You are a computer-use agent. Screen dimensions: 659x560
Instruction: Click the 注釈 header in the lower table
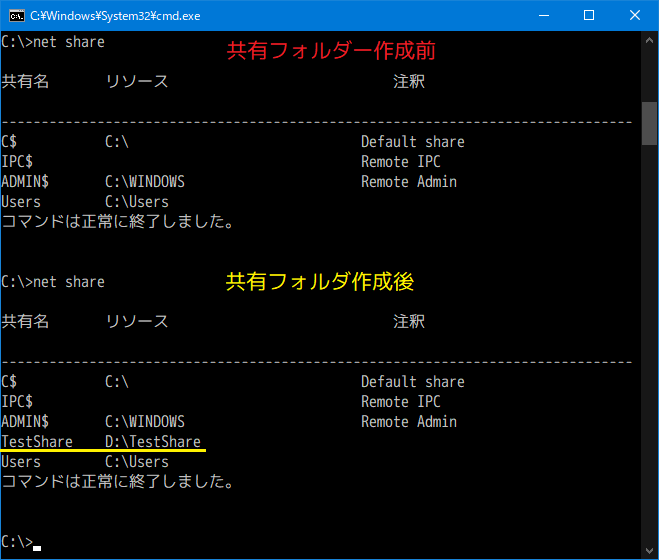(409, 322)
